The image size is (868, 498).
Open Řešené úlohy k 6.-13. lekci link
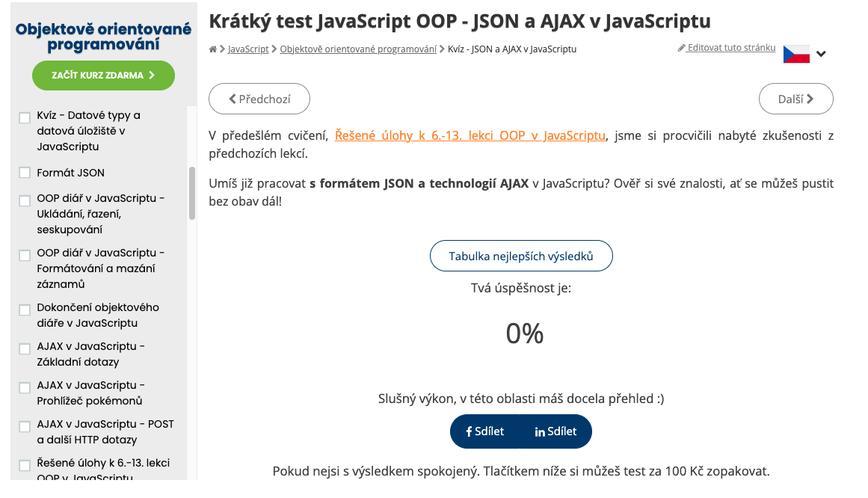coord(470,135)
